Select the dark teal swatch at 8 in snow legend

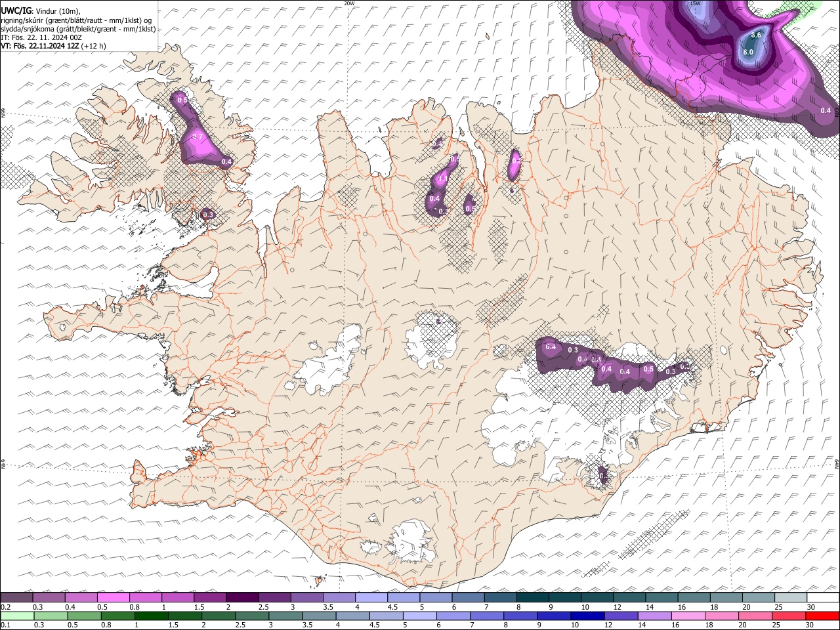[533, 598]
